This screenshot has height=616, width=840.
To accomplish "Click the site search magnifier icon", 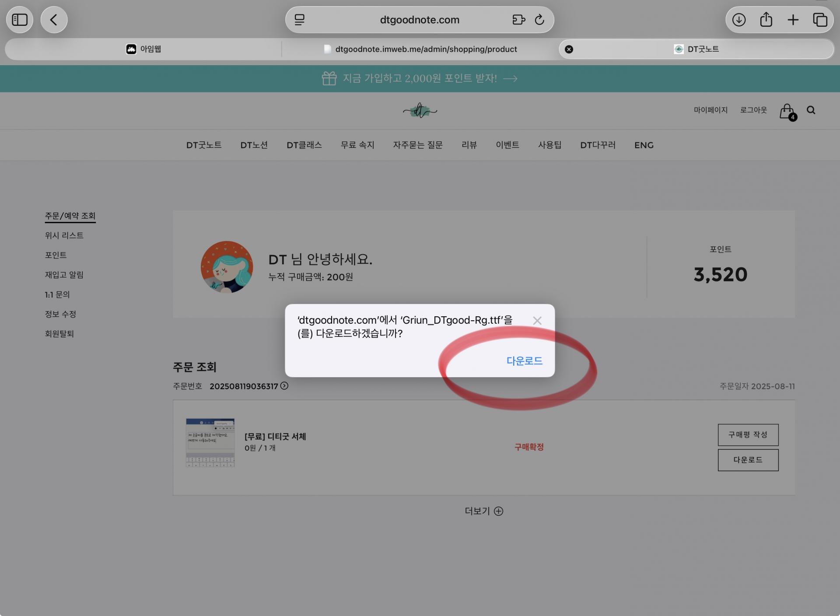I will coord(811,110).
